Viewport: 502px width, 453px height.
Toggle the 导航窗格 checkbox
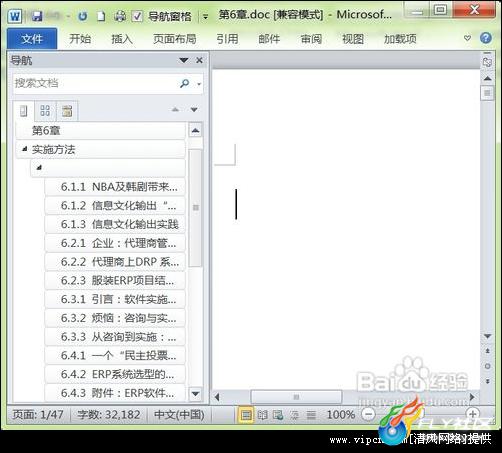[x=137, y=16]
